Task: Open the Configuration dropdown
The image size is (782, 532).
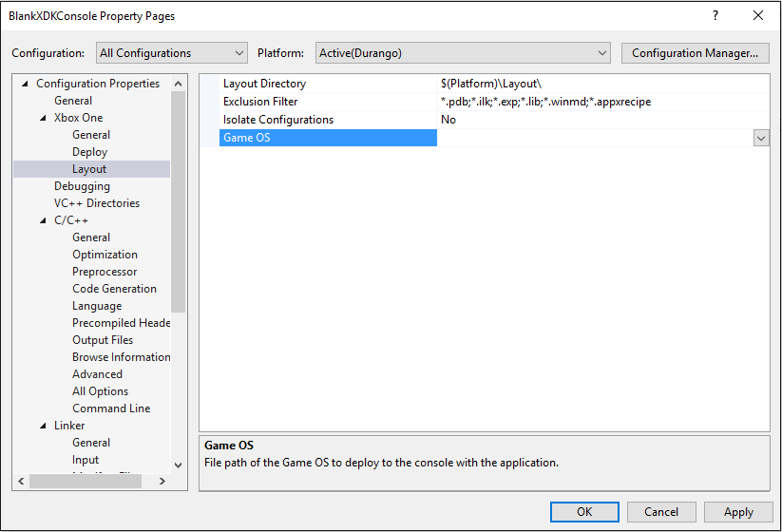Action: point(172,53)
